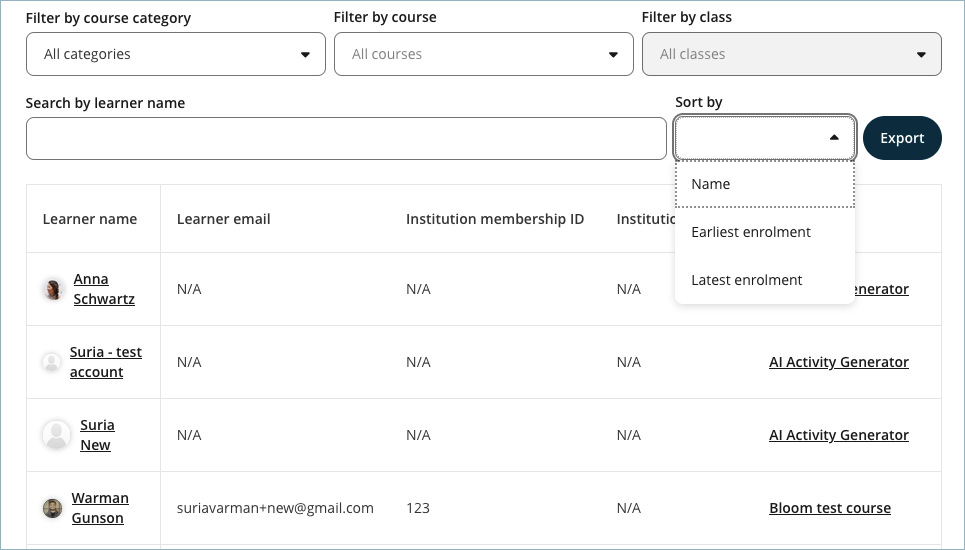The width and height of the screenshot is (965, 550).
Task: Open the Suria - test account link
Action: 106,362
